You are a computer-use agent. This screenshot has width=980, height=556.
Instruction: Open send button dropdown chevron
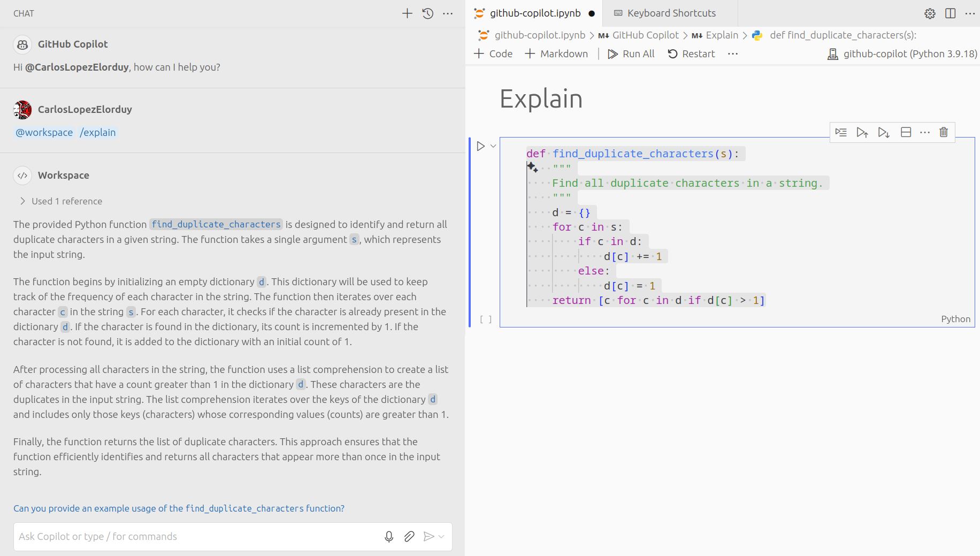click(x=441, y=536)
